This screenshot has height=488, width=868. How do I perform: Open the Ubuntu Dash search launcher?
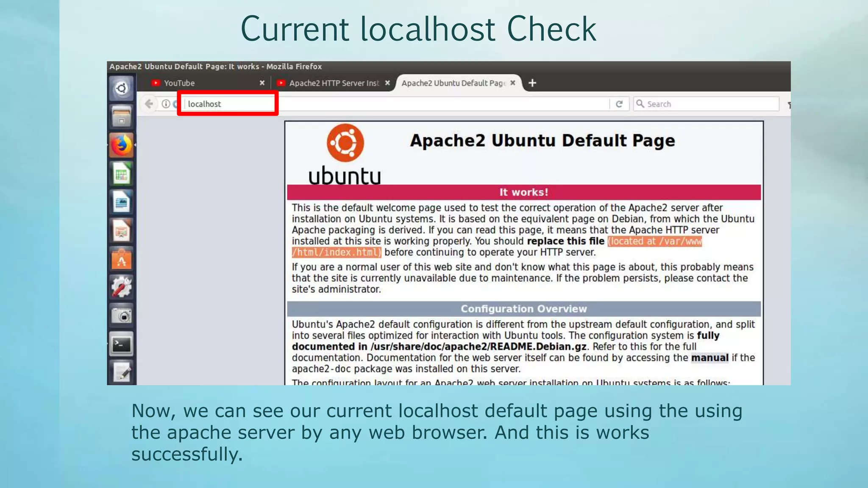click(122, 88)
